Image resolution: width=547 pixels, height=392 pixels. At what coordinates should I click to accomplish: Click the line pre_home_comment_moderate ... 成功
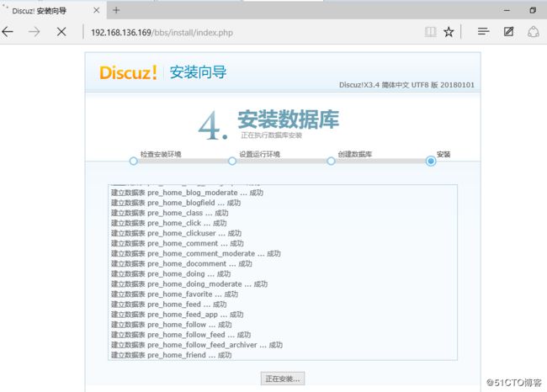tap(196, 253)
